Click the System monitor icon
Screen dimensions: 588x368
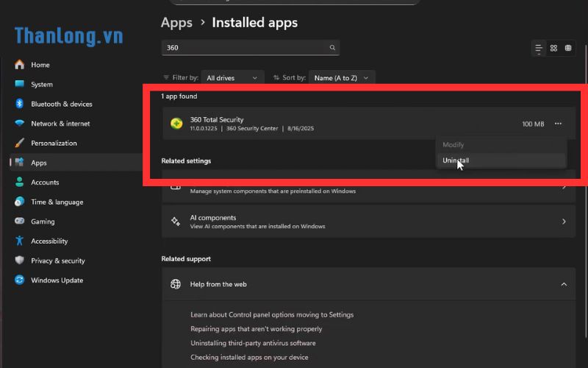(20, 84)
